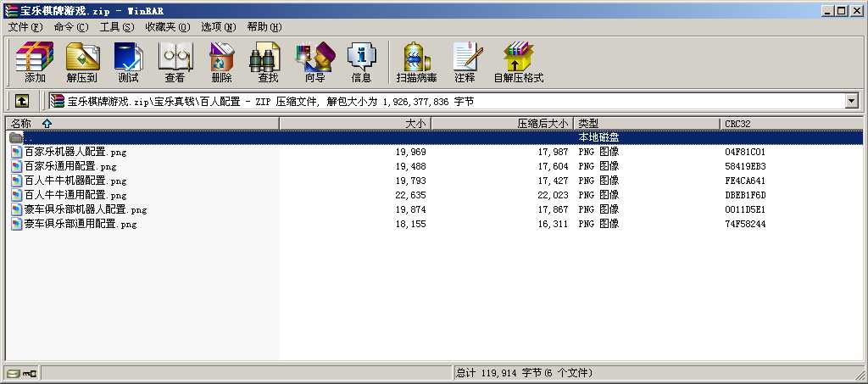Screen dimensions: 868x384
Task: Select file name 百人牛牛机器配置.png
Action: pyautogui.click(x=75, y=181)
